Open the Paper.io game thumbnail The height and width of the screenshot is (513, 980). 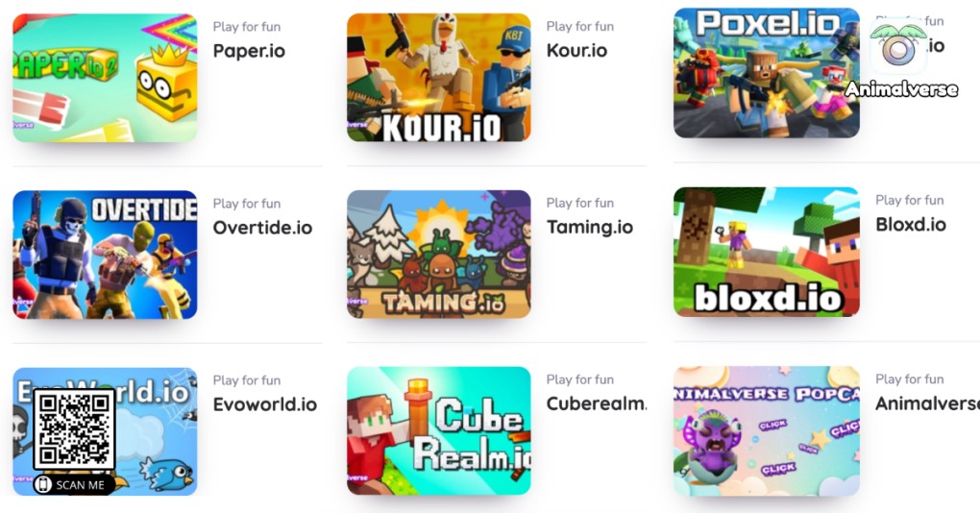[105, 78]
